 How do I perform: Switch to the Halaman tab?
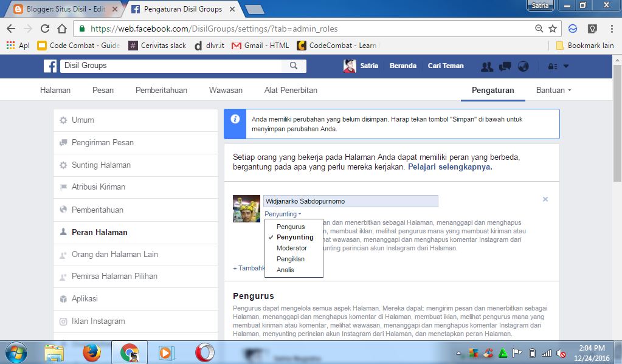pos(55,90)
